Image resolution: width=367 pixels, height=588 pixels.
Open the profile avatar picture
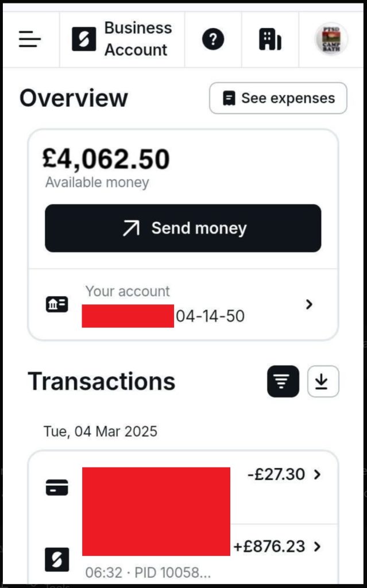tap(331, 39)
